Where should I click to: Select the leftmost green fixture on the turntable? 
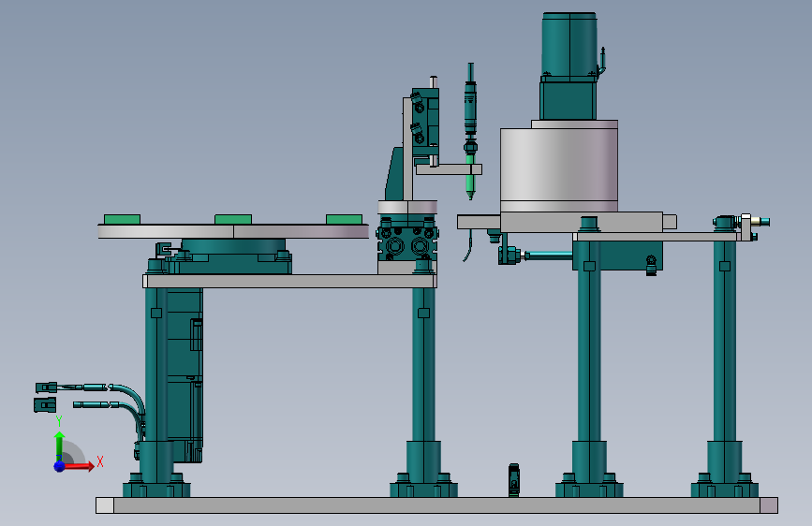(122, 219)
